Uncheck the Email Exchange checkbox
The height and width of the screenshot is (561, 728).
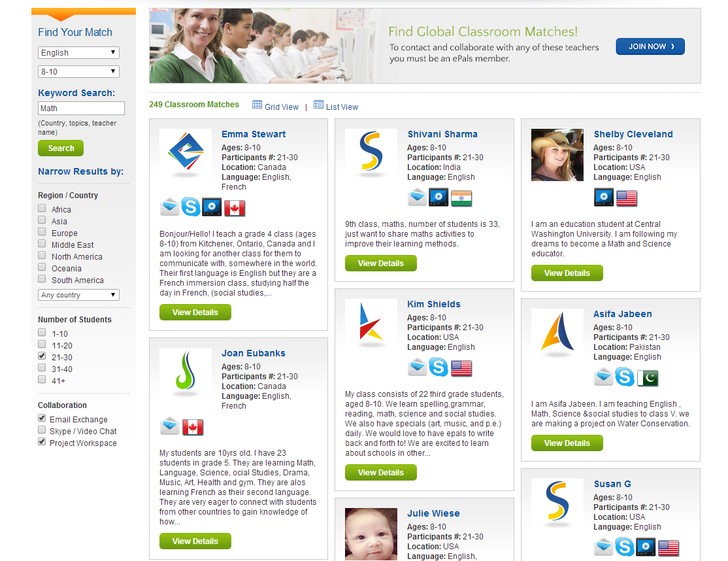coord(42,418)
